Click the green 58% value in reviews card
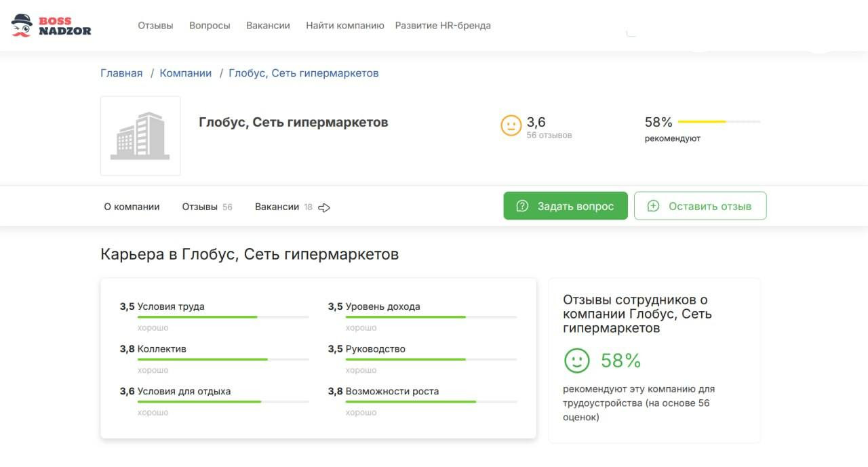 [x=621, y=361]
